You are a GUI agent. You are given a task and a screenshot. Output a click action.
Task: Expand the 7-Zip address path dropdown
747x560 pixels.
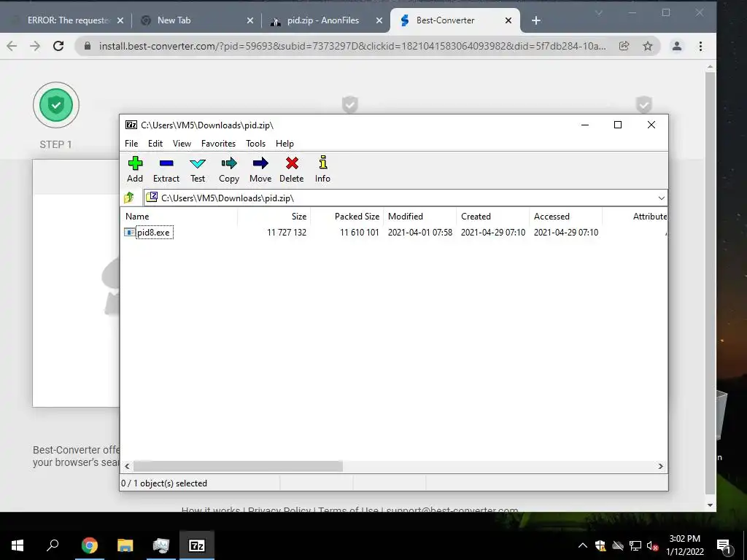pyautogui.click(x=661, y=198)
